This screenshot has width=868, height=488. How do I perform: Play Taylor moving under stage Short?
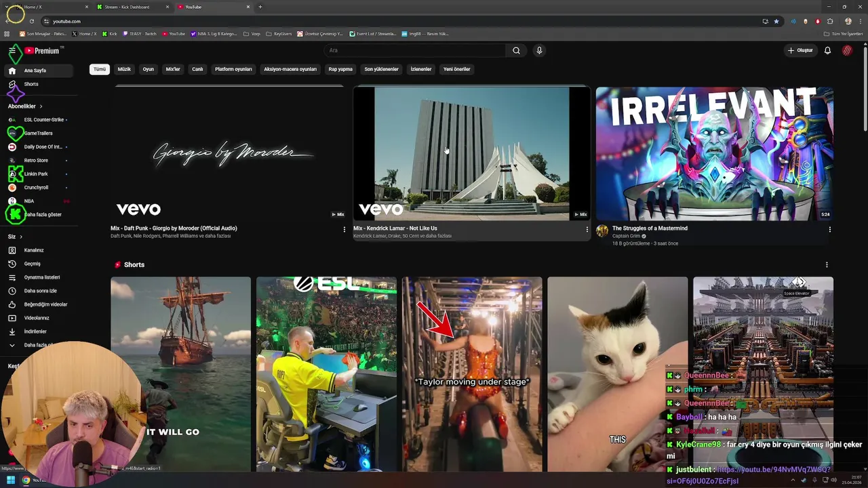(472, 374)
